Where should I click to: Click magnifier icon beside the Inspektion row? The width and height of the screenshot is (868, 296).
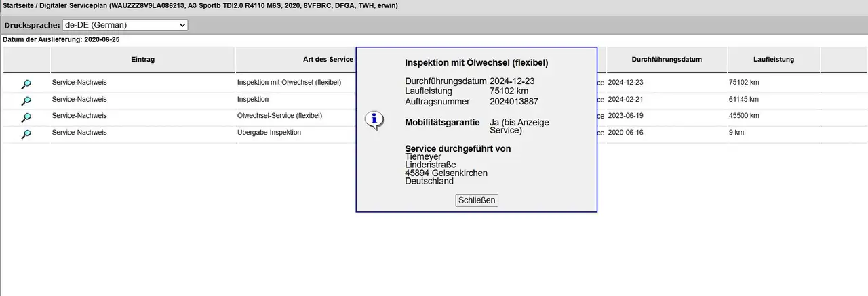(26, 101)
